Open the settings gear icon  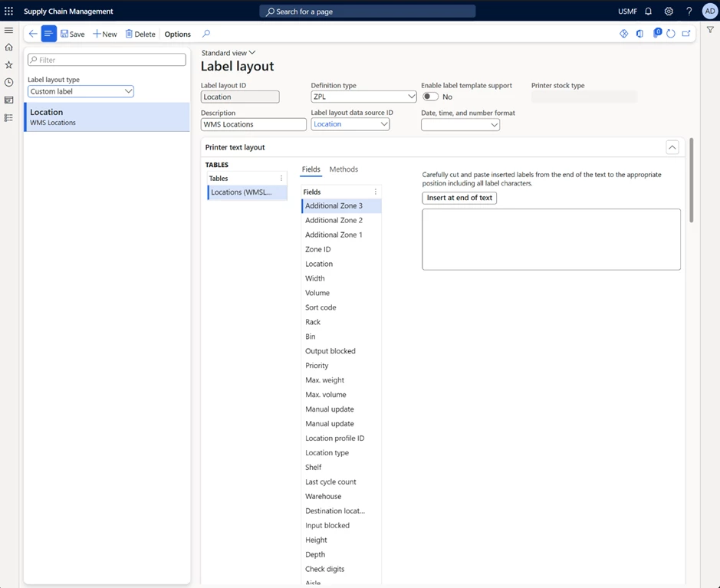[x=669, y=11]
